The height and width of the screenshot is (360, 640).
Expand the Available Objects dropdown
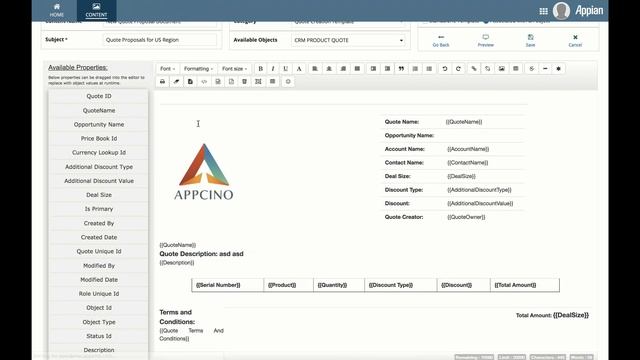coord(349,40)
